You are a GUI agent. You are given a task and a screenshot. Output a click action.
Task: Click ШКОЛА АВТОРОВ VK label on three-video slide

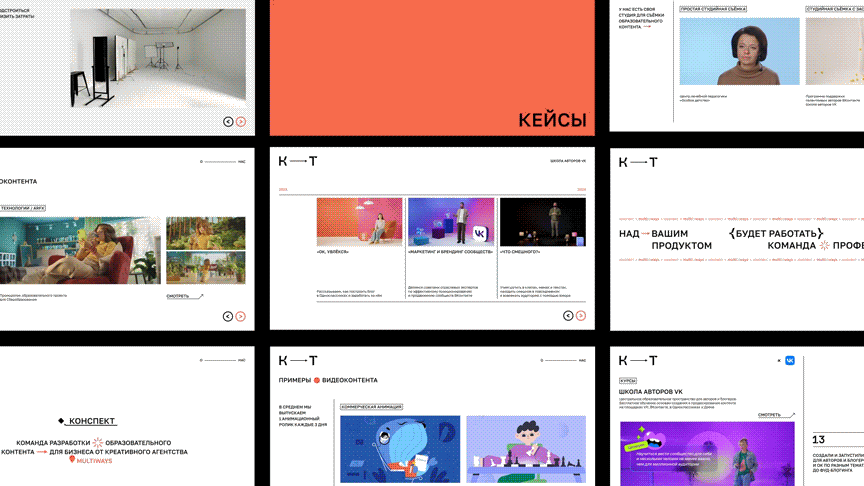coord(568,161)
